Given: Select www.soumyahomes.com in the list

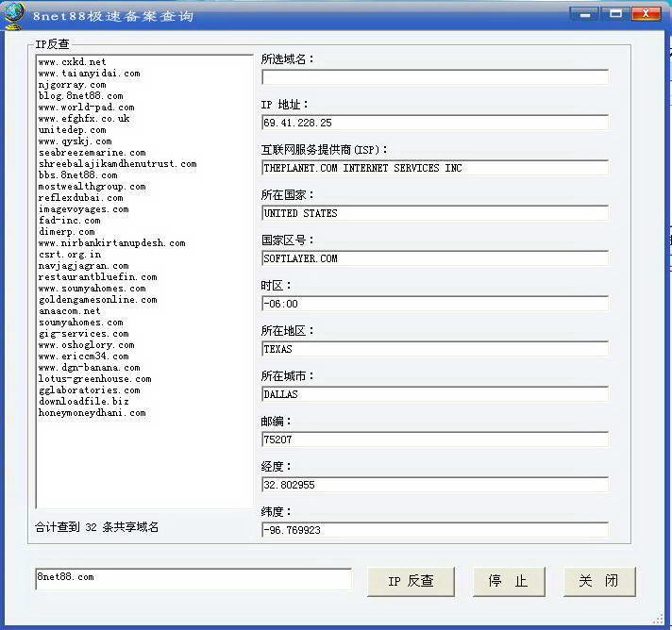Looking at the screenshot, I should click(x=92, y=289).
